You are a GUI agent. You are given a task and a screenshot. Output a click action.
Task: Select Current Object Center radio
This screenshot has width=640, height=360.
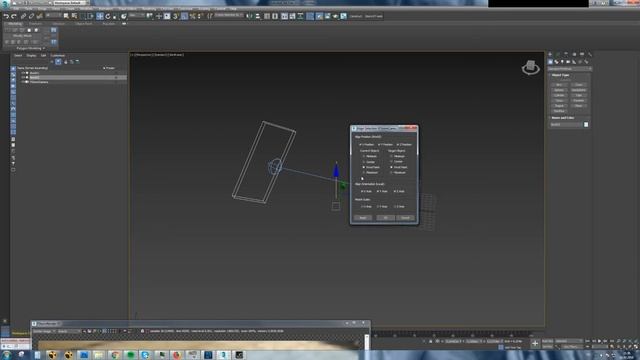coord(369,162)
